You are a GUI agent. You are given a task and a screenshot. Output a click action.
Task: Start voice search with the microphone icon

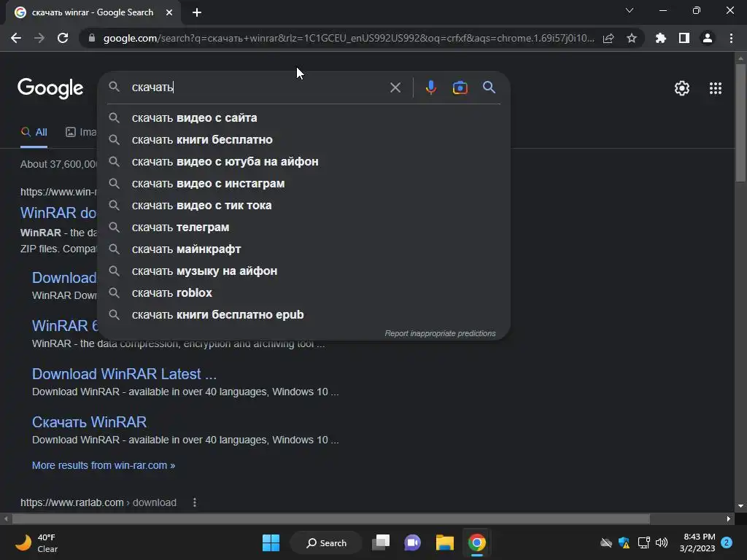pos(430,87)
